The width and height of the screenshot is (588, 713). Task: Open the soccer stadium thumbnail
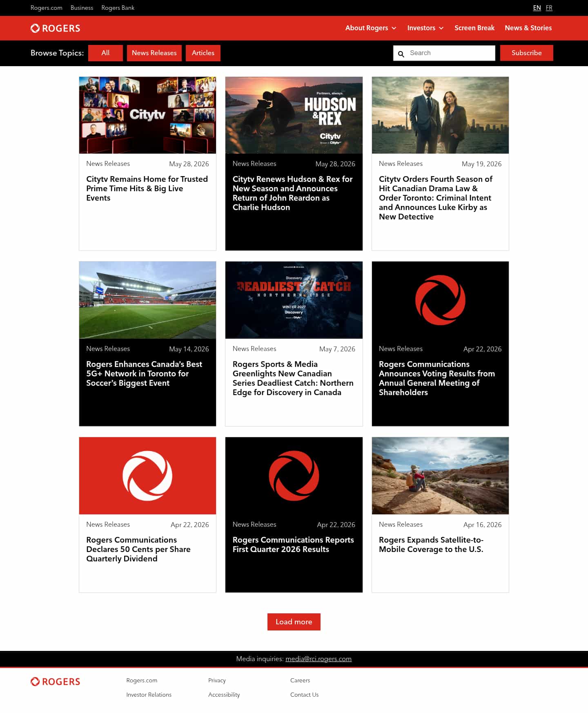(147, 300)
